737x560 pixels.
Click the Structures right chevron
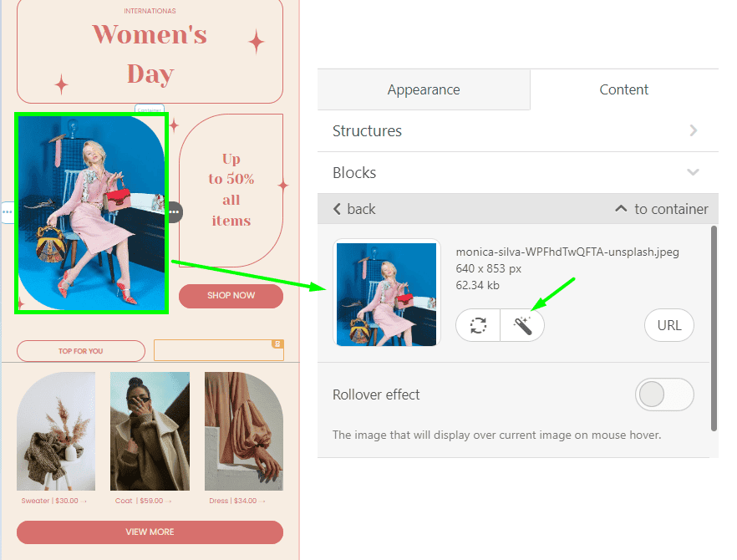pyautogui.click(x=693, y=131)
